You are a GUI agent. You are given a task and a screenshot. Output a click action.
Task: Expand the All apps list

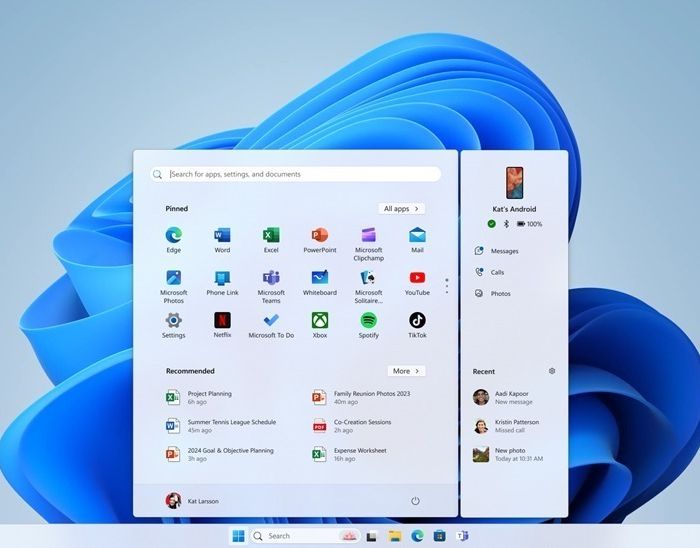point(401,208)
